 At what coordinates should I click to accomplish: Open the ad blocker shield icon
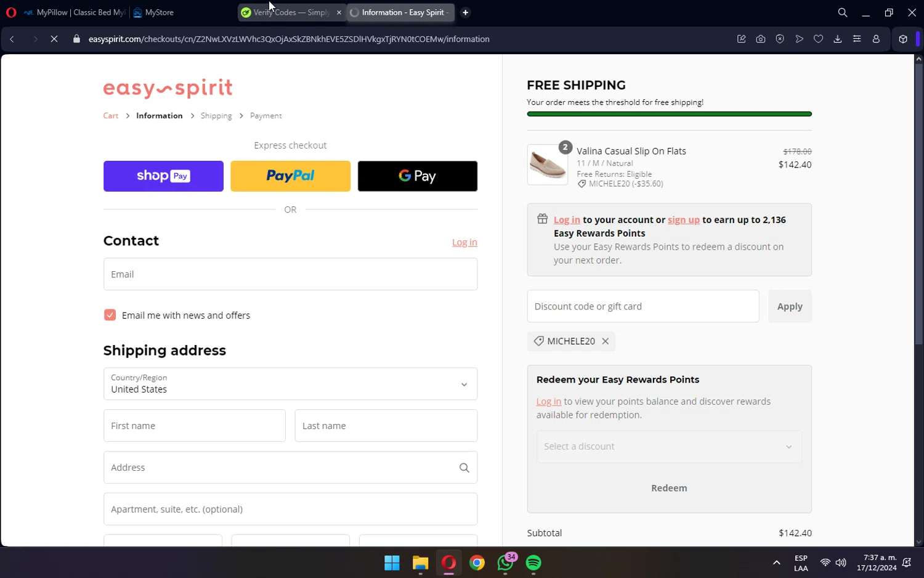pyautogui.click(x=780, y=39)
